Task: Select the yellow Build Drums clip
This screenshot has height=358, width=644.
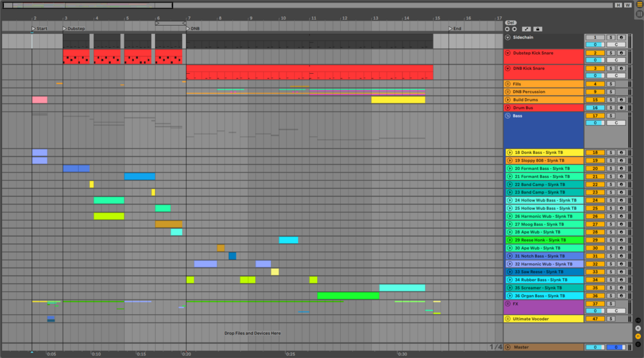Action: (398, 100)
